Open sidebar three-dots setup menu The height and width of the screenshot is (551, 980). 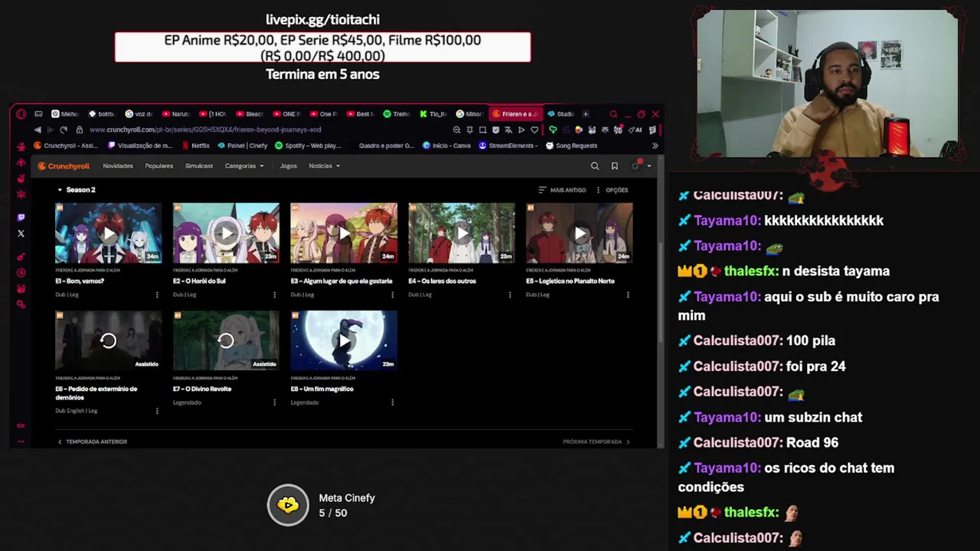pyautogui.click(x=21, y=442)
